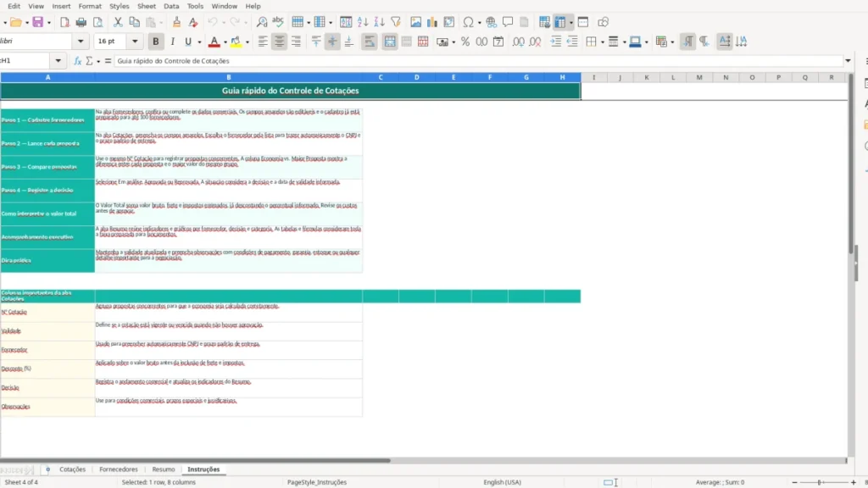Run the spelling check icon
This screenshot has height=488, width=868.
(x=278, y=22)
